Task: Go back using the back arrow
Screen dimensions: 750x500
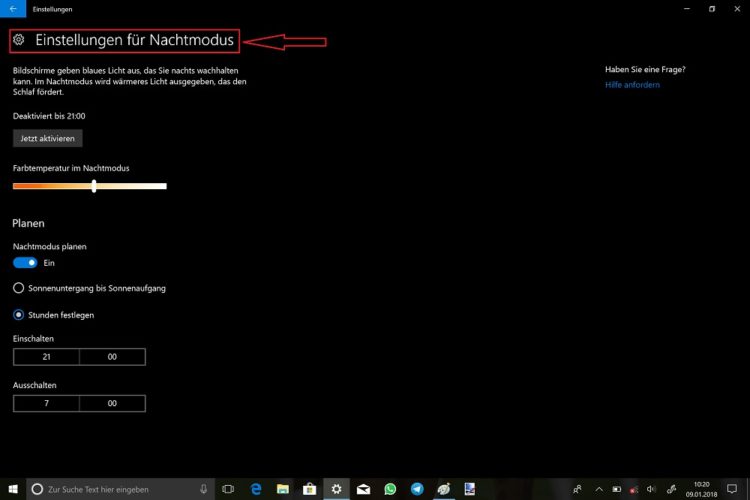Action: click(13, 9)
